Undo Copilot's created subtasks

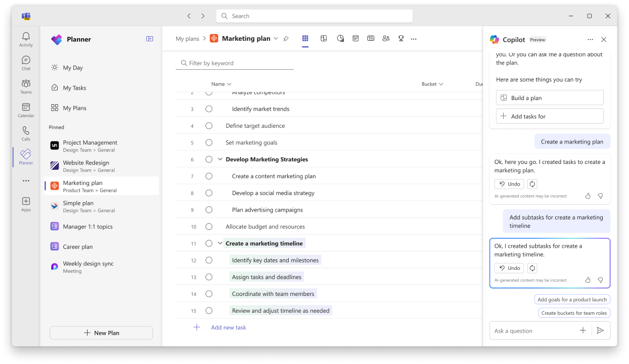point(508,268)
